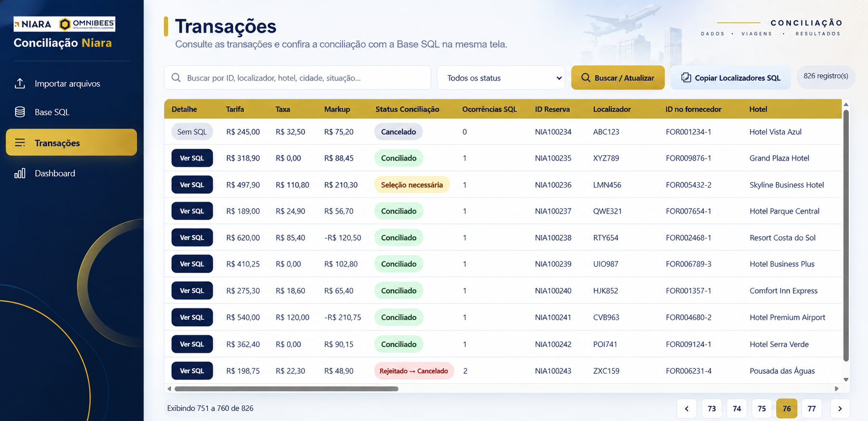The height and width of the screenshot is (421, 868).
Task: Click the table scroll-left arrow
Action: [169, 389]
